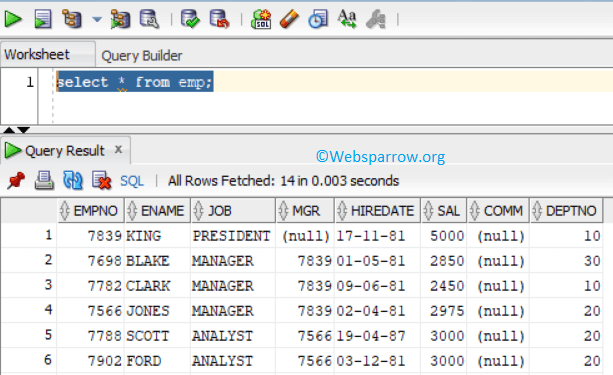Expand the editor pane with the down arrow
The width and height of the screenshot is (613, 375).
[23, 130]
